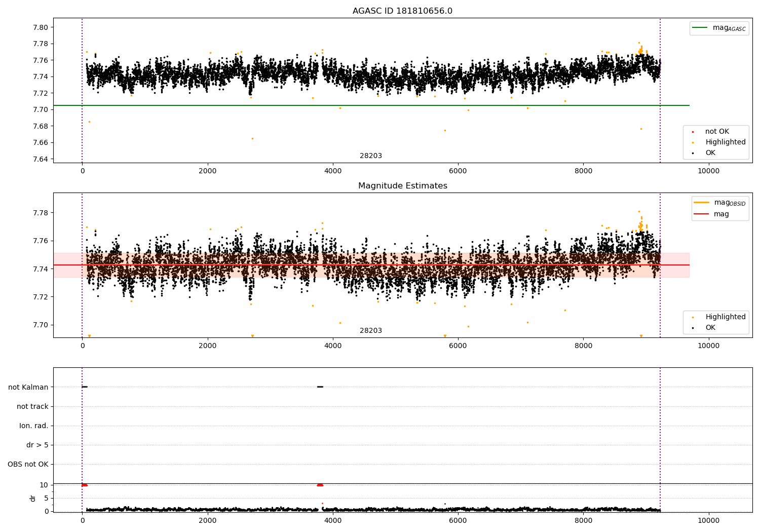Click the 'not Kalman' axis label
760x532 pixels.
[x=28, y=387]
